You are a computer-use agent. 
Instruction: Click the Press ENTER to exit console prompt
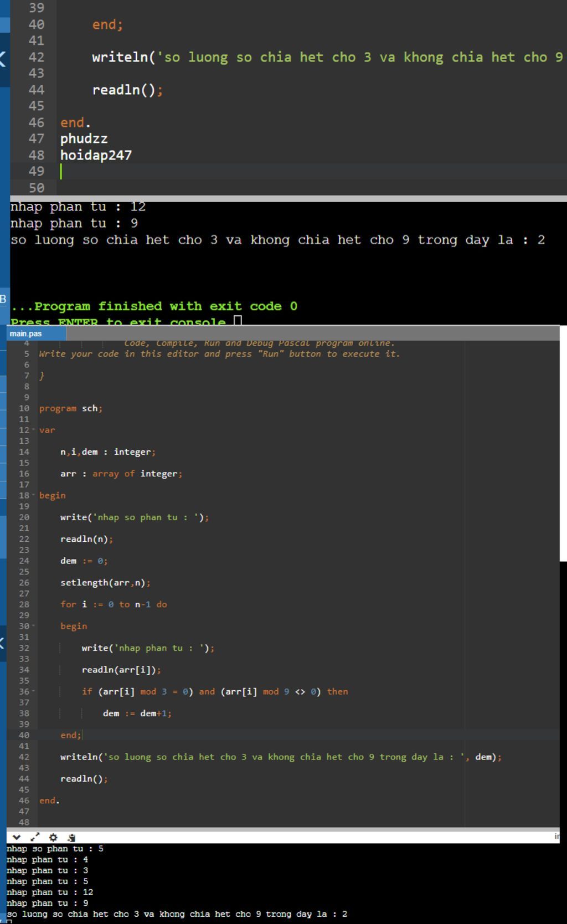tap(118, 322)
